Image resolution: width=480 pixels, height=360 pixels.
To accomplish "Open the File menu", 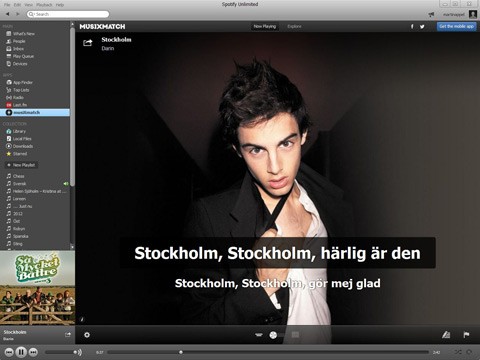I will [7, 5].
